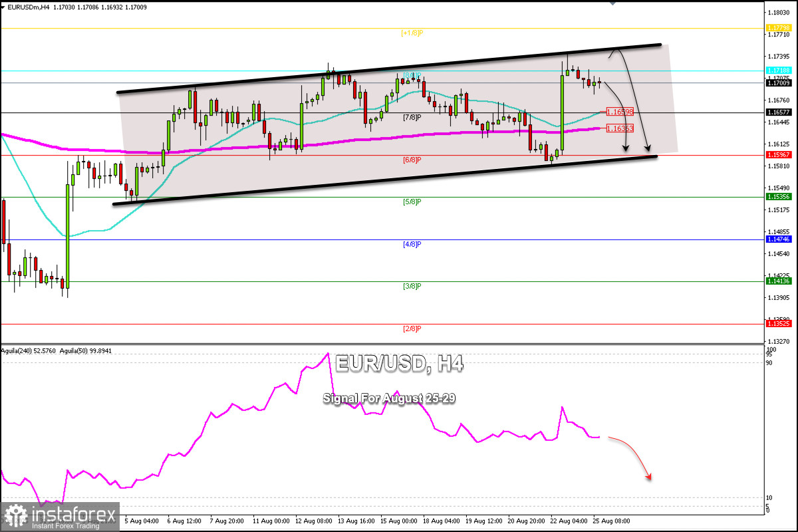Click the EUR/USD, H4 heading text
The image size is (798, 532).
pyautogui.click(x=399, y=363)
